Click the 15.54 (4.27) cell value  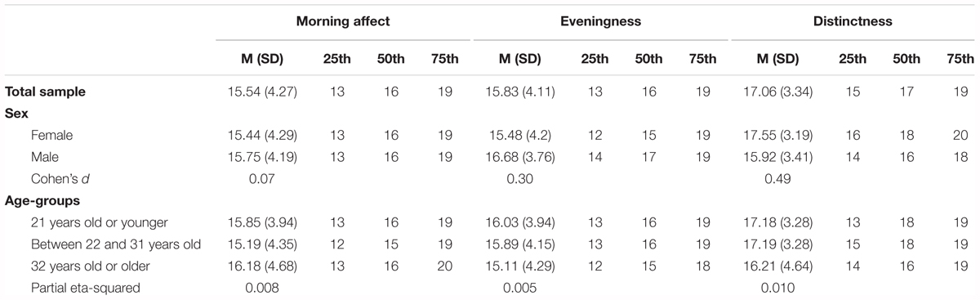click(264, 92)
